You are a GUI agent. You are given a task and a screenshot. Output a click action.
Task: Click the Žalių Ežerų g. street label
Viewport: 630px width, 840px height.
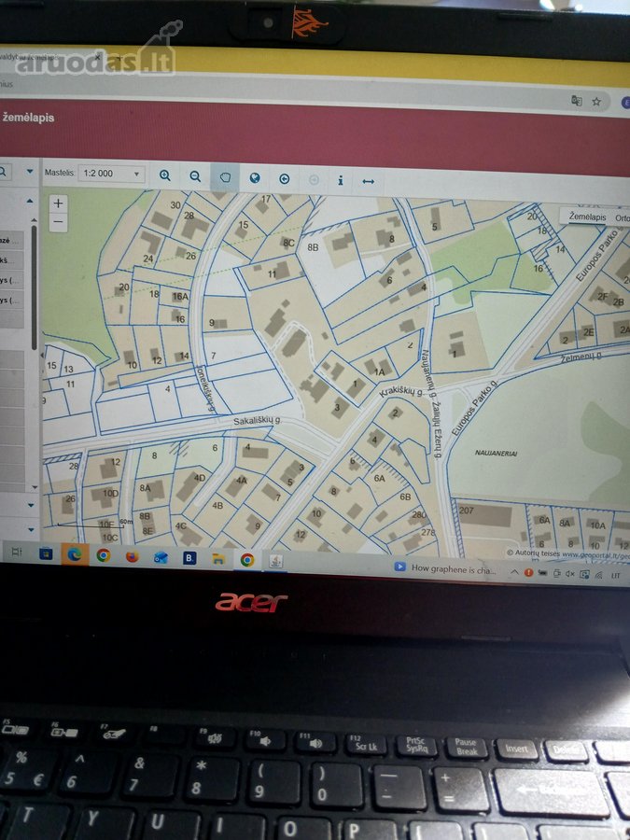pyautogui.click(x=437, y=428)
